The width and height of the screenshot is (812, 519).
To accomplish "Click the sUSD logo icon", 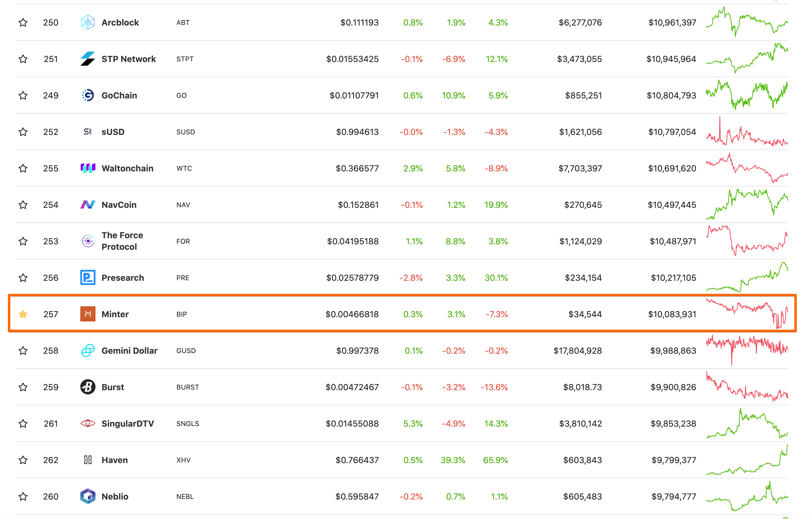I will tap(88, 132).
